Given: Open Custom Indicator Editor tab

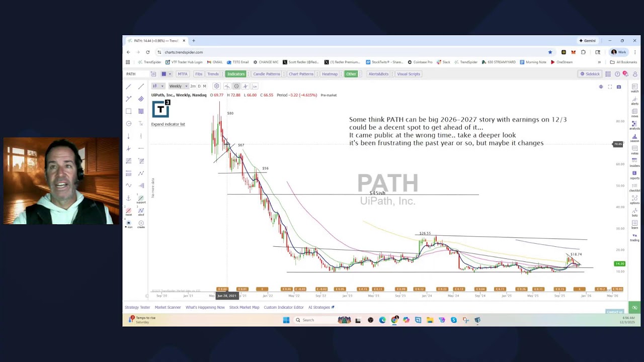Looking at the screenshot, I should click(284, 307).
